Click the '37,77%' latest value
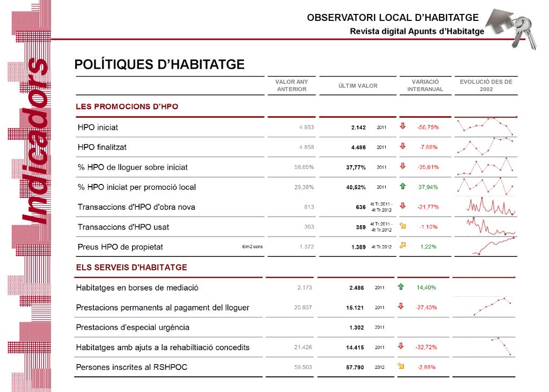This screenshot has height=392, width=549. coord(356,168)
